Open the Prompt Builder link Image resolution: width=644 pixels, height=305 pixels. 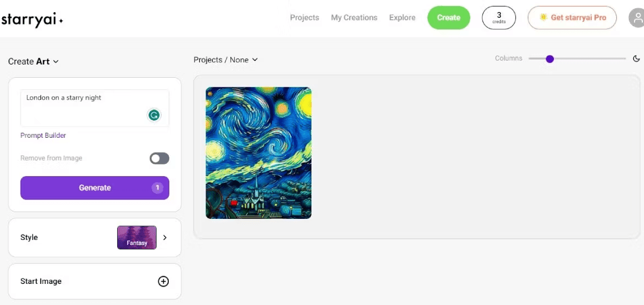[43, 135]
